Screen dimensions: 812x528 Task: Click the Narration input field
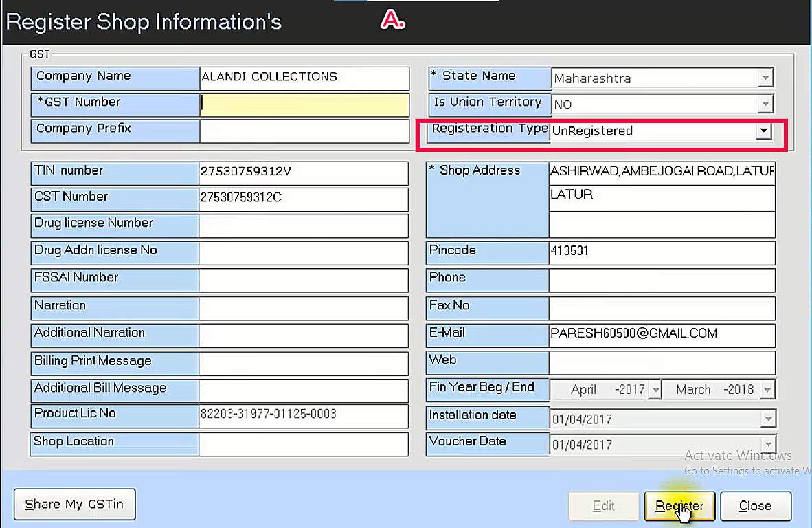point(304,308)
